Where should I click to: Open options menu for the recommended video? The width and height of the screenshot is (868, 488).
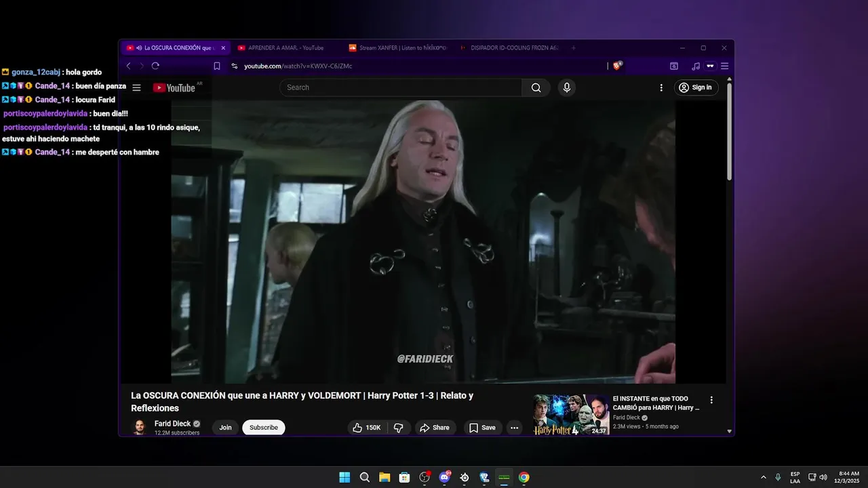(711, 400)
